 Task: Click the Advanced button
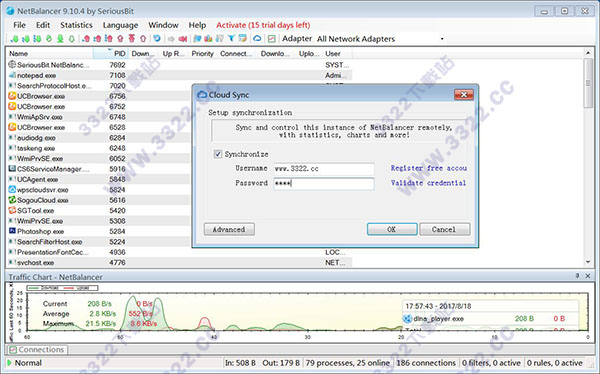click(x=229, y=229)
